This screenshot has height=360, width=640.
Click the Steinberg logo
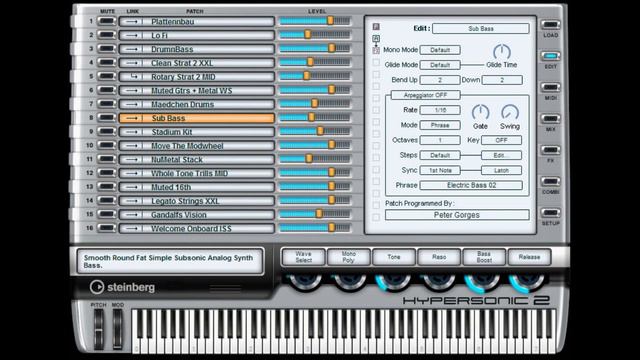122,287
